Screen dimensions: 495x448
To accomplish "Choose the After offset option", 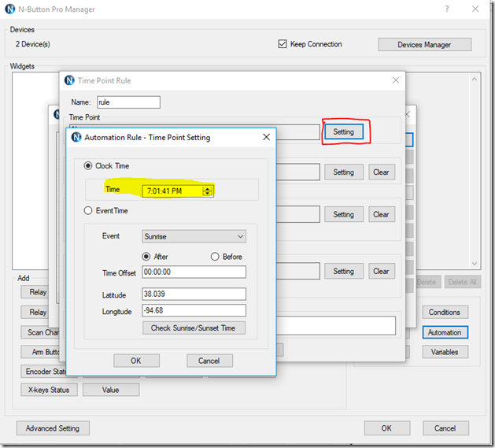I will 146,257.
